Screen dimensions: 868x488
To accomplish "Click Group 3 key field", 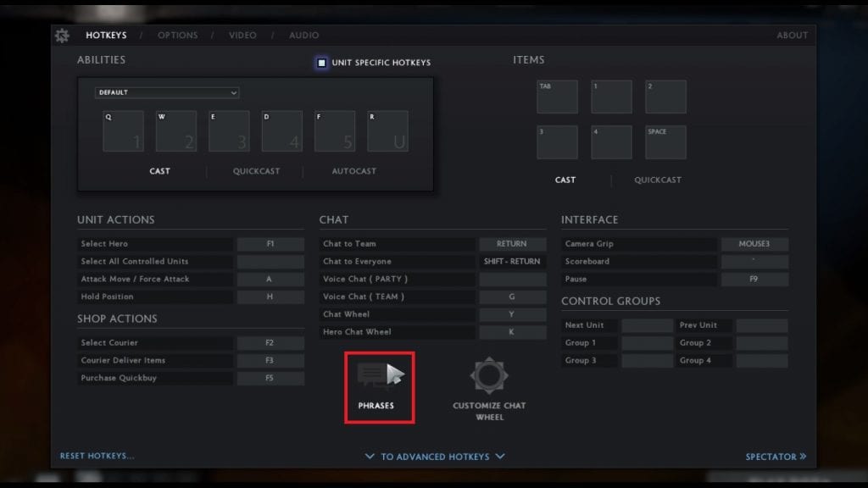I will [x=647, y=361].
